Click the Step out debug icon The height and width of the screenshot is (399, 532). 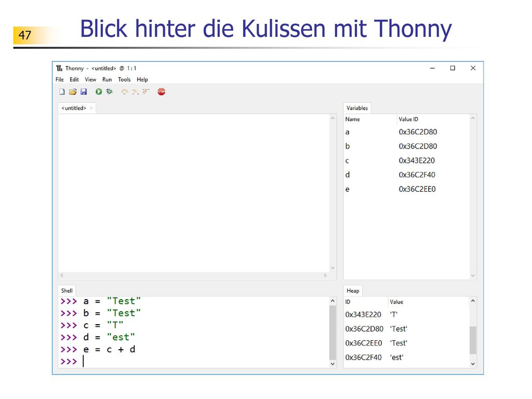(146, 91)
